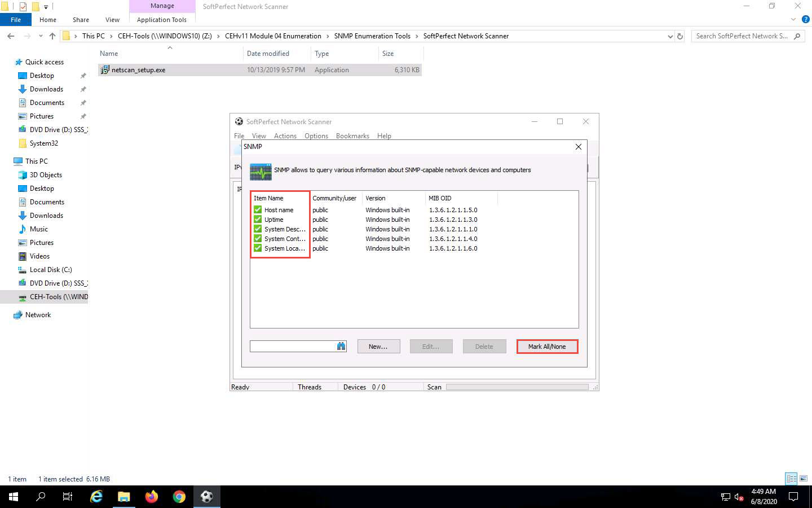Go back in File Explorer
Image resolution: width=812 pixels, height=508 pixels.
pyautogui.click(x=11, y=36)
